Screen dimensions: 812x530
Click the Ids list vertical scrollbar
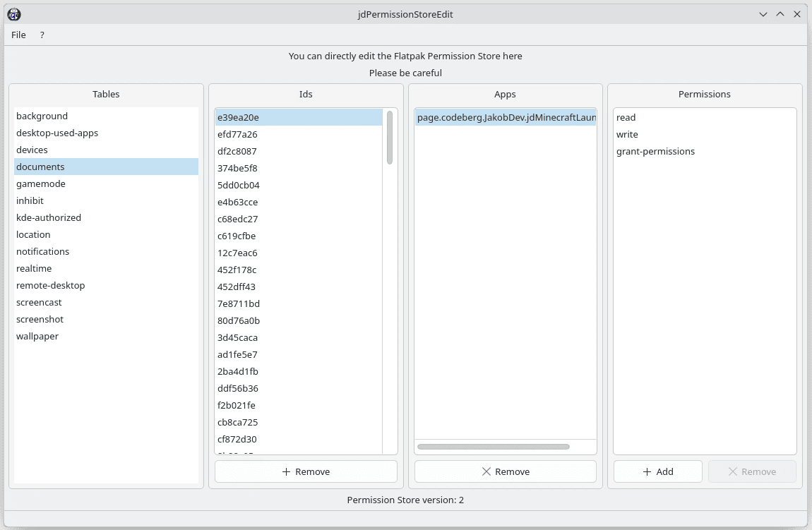390,138
